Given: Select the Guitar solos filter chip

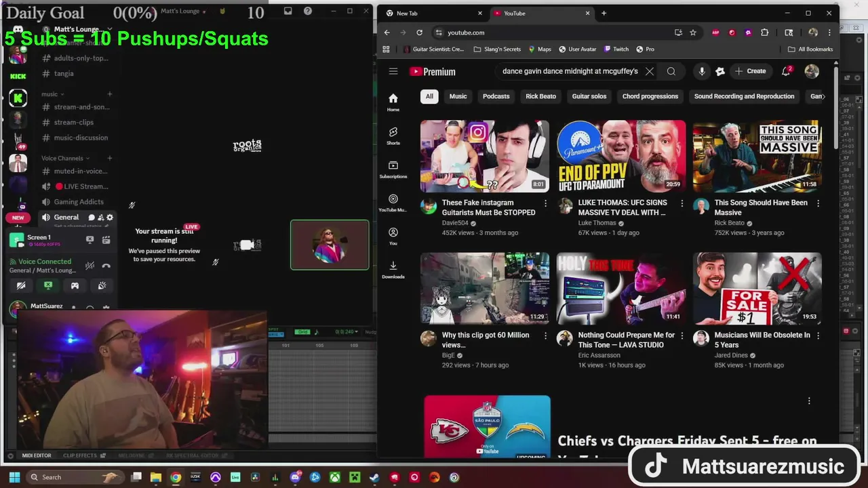Looking at the screenshot, I should pos(589,96).
